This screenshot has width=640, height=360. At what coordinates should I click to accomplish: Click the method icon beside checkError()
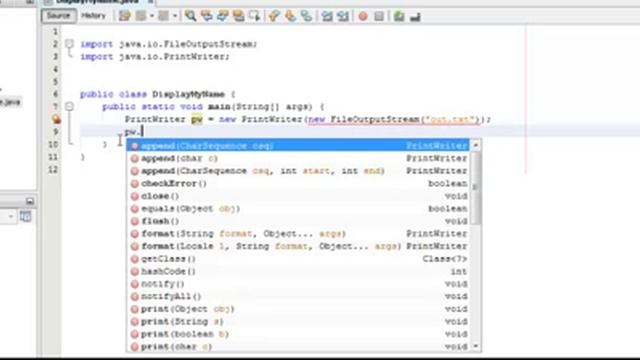click(135, 184)
